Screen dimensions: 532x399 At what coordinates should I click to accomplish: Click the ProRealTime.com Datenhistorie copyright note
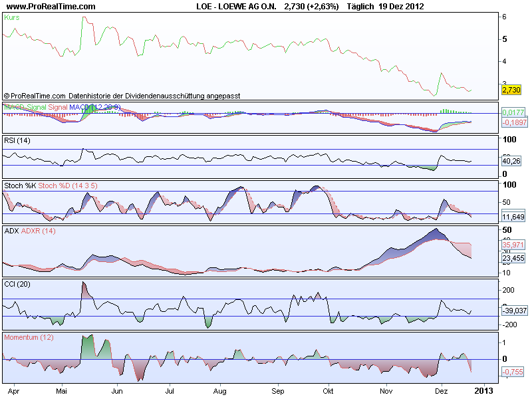point(122,96)
